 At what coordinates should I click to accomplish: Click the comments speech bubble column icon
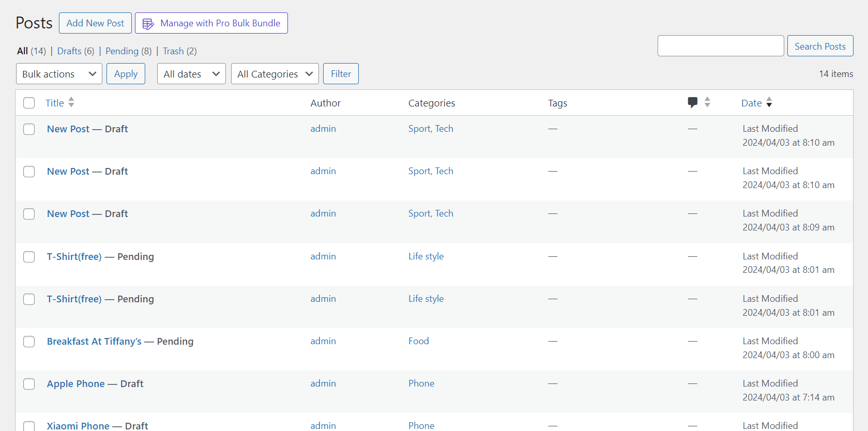pos(693,102)
